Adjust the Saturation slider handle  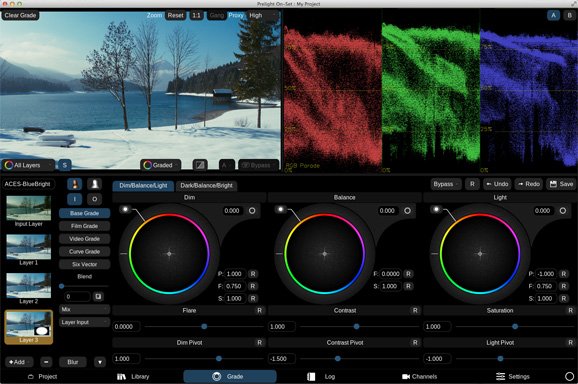[515, 327]
